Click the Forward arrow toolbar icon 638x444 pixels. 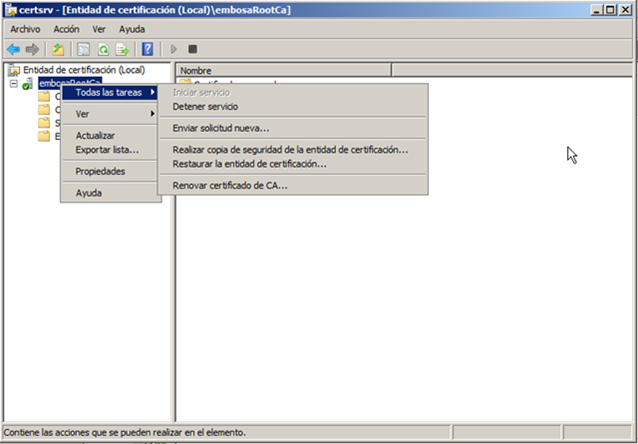(x=32, y=48)
